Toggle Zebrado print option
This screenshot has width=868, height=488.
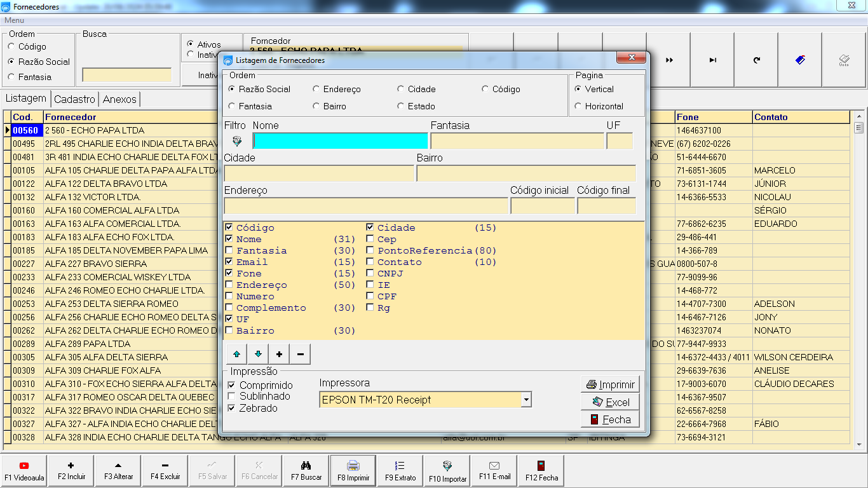coord(232,408)
